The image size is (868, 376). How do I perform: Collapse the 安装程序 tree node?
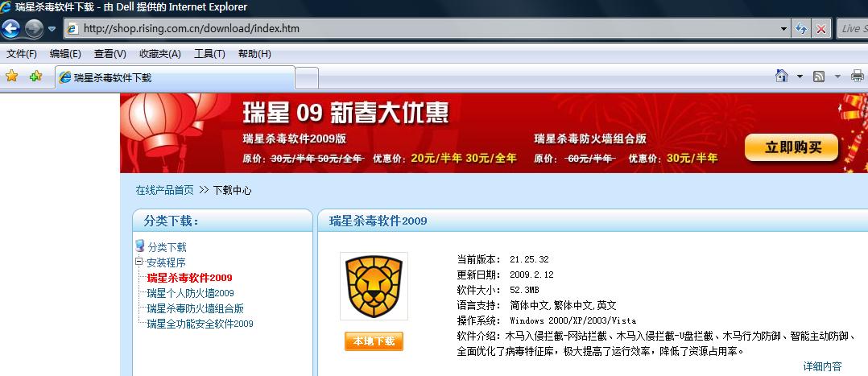[x=138, y=262]
